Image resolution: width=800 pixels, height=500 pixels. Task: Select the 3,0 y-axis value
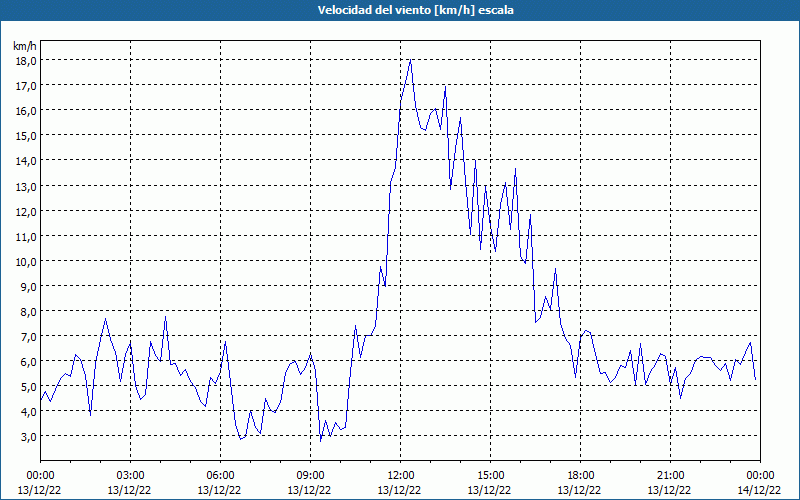click(x=29, y=436)
